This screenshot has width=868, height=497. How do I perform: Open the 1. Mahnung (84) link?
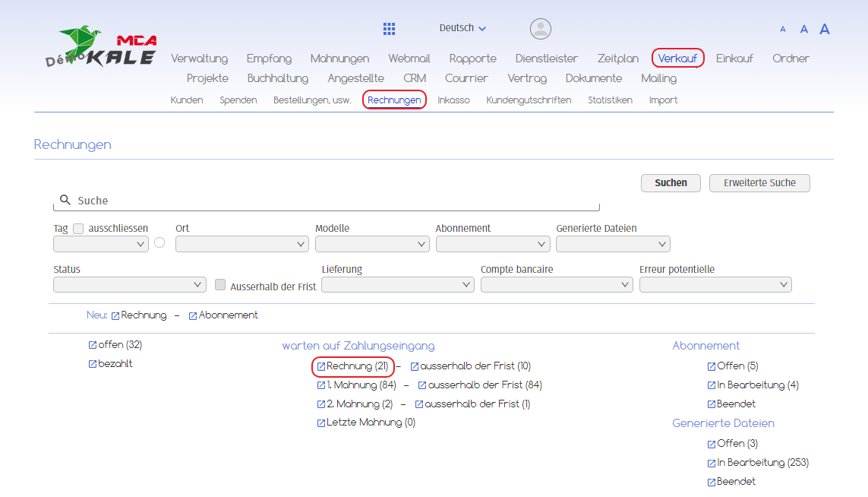point(356,385)
